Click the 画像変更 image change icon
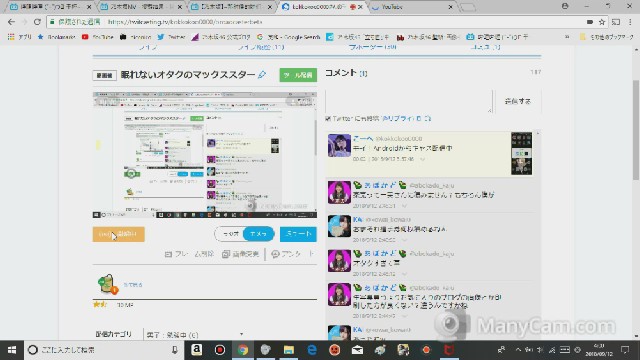The width and height of the screenshot is (640, 360). [x=226, y=254]
